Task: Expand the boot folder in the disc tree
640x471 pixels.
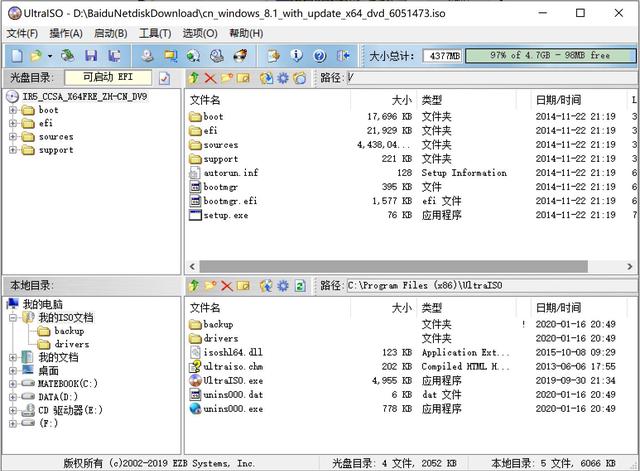Action: point(13,110)
